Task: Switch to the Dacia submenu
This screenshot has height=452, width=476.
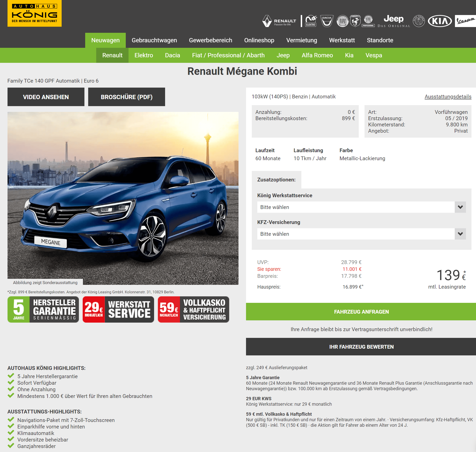Action: tap(173, 55)
